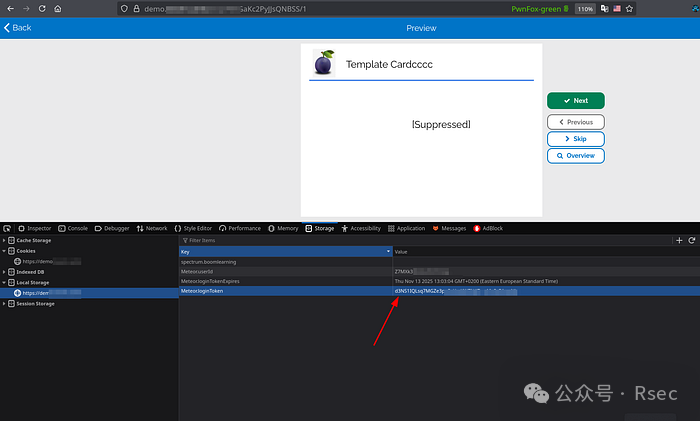Select the Meteor.loginTokenExpires row
This screenshot has height=421, width=700.
click(285, 281)
